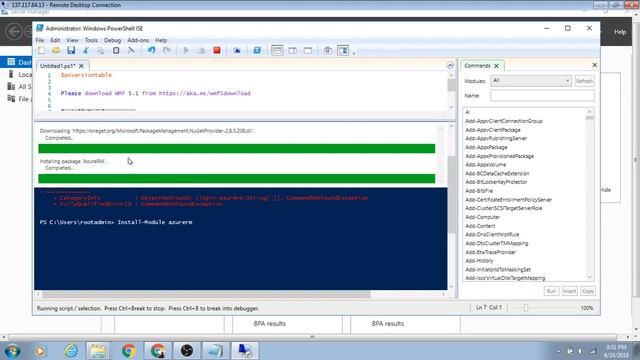Screen dimensions: 640x360
Task: Copy selection with the toolbar Copy icon
Action: point(100,50)
